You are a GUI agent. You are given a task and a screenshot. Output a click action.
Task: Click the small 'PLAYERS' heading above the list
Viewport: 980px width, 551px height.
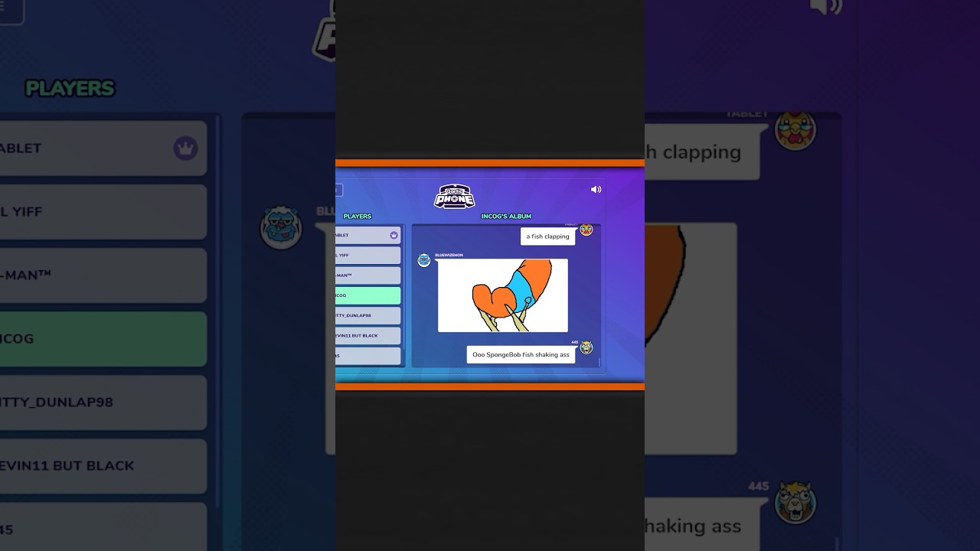(x=358, y=217)
